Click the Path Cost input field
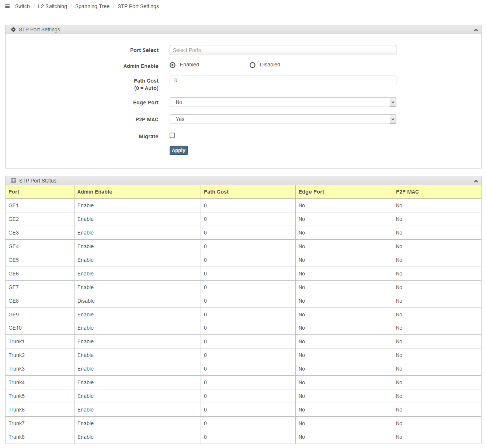The height and width of the screenshot is (448, 486). click(283, 80)
